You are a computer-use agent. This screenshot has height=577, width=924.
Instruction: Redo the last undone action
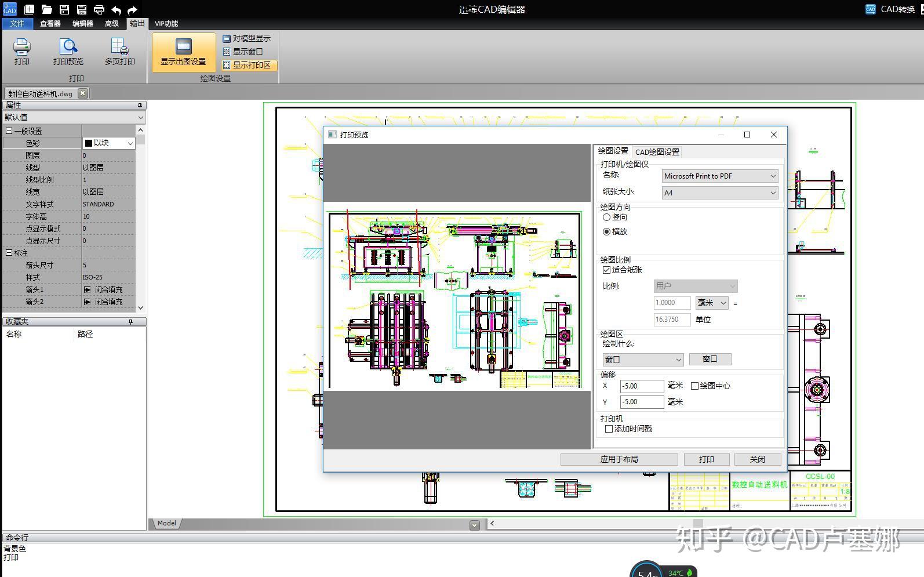click(x=132, y=10)
